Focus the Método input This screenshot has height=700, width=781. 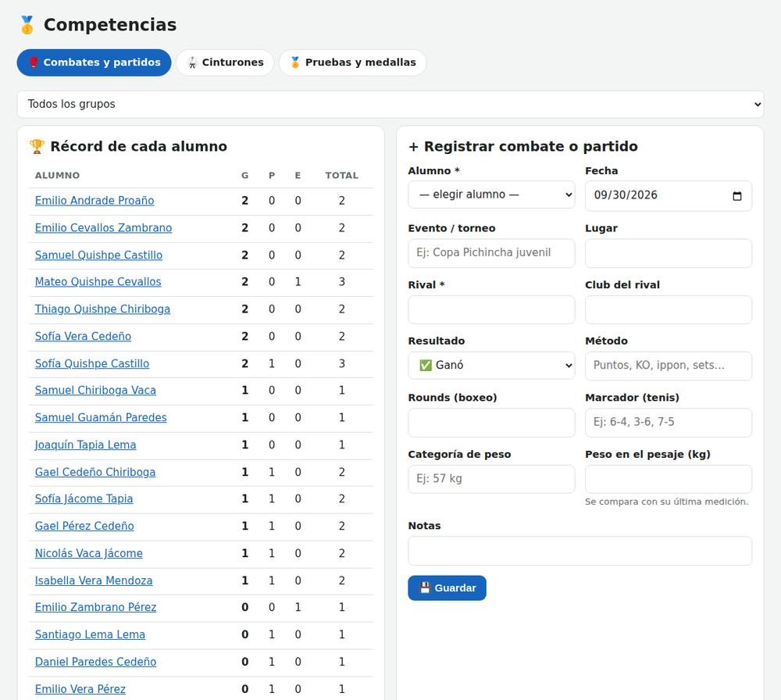tap(669, 365)
